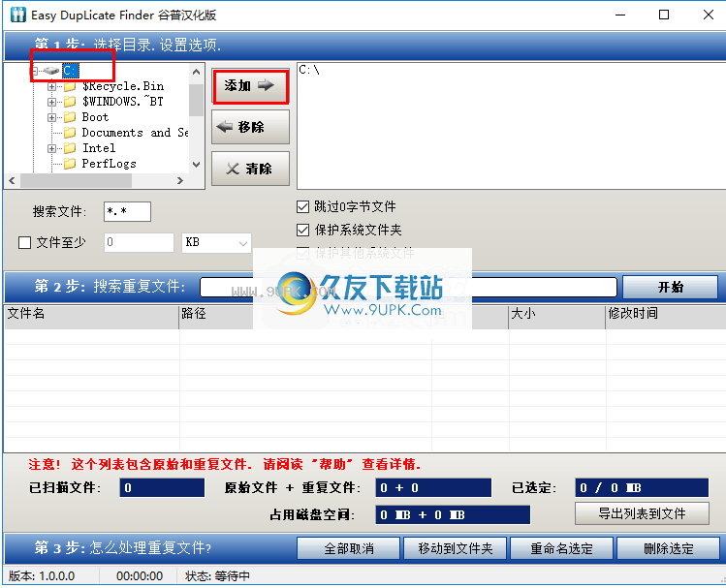726x588 pixels.
Task: Click the 已扫描文件 count display
Action: click(x=162, y=487)
